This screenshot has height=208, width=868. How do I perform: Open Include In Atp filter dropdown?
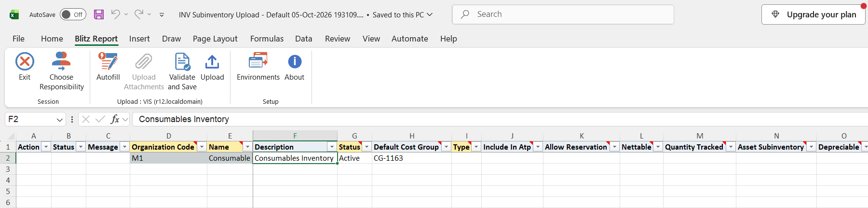(x=538, y=147)
